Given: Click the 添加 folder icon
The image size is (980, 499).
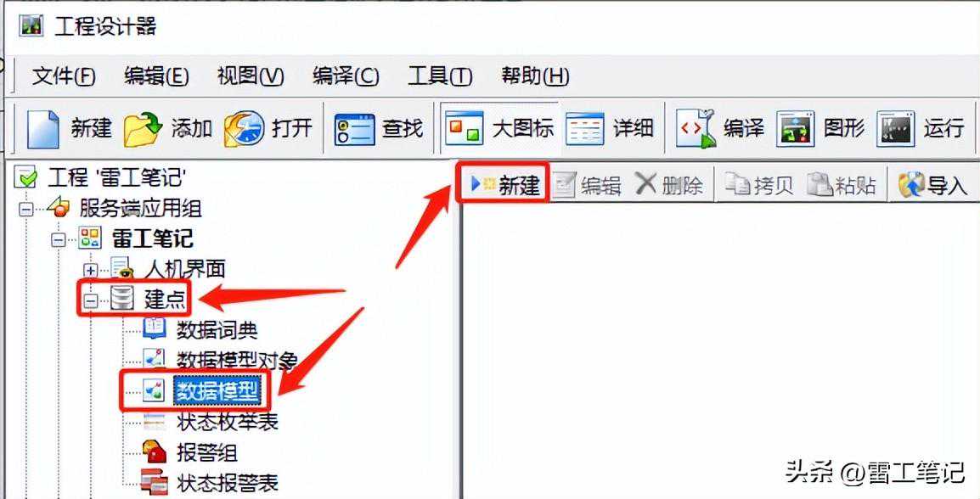Looking at the screenshot, I should pyautogui.click(x=144, y=129).
